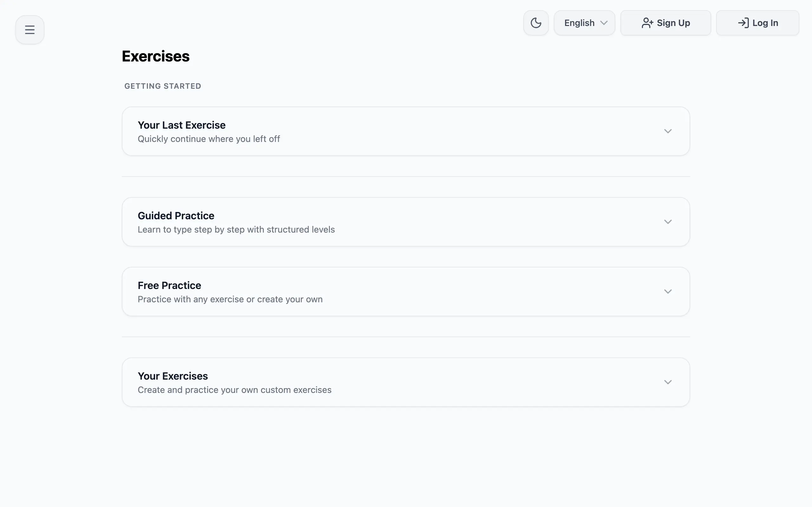812x507 pixels.
Task: Click the chevron on Guided Practice
Action: pyautogui.click(x=668, y=221)
